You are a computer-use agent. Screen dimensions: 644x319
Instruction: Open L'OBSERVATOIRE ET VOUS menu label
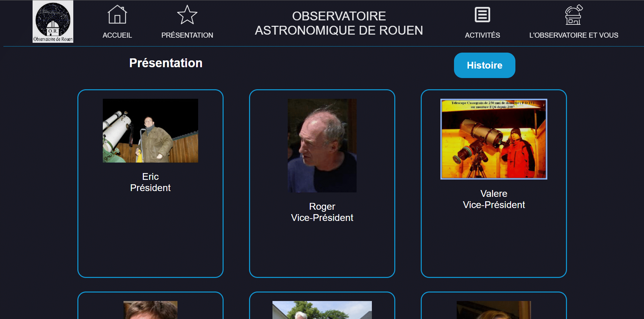click(574, 35)
